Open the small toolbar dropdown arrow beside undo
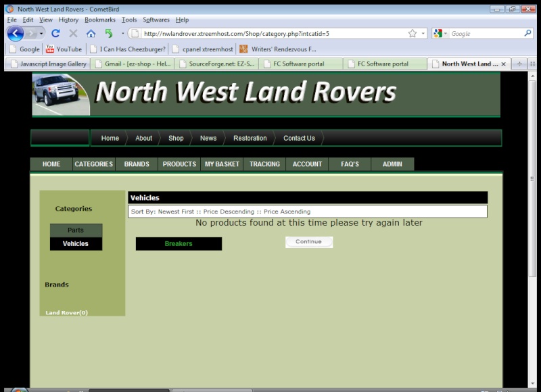The width and height of the screenshot is (541, 392). tap(122, 33)
